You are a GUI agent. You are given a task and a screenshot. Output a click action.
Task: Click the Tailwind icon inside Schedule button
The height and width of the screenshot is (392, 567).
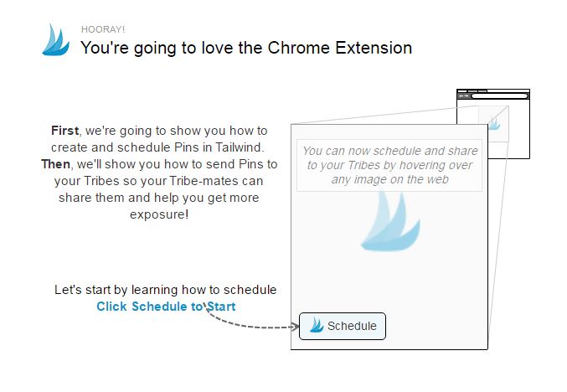[317, 325]
